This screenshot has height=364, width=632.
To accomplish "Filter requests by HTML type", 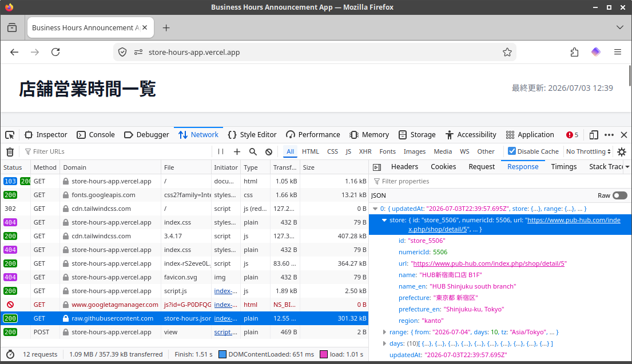I will tap(311, 152).
